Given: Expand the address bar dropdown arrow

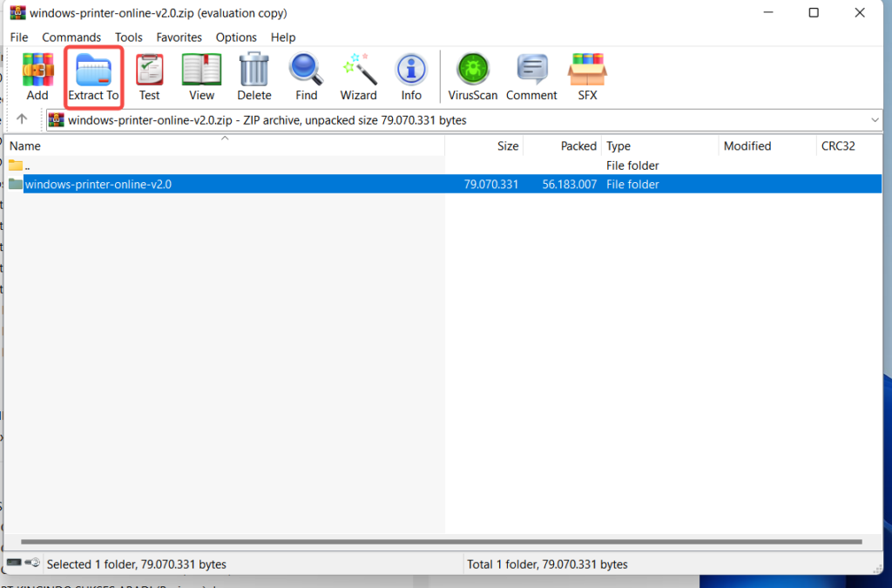Looking at the screenshot, I should pyautogui.click(x=875, y=120).
